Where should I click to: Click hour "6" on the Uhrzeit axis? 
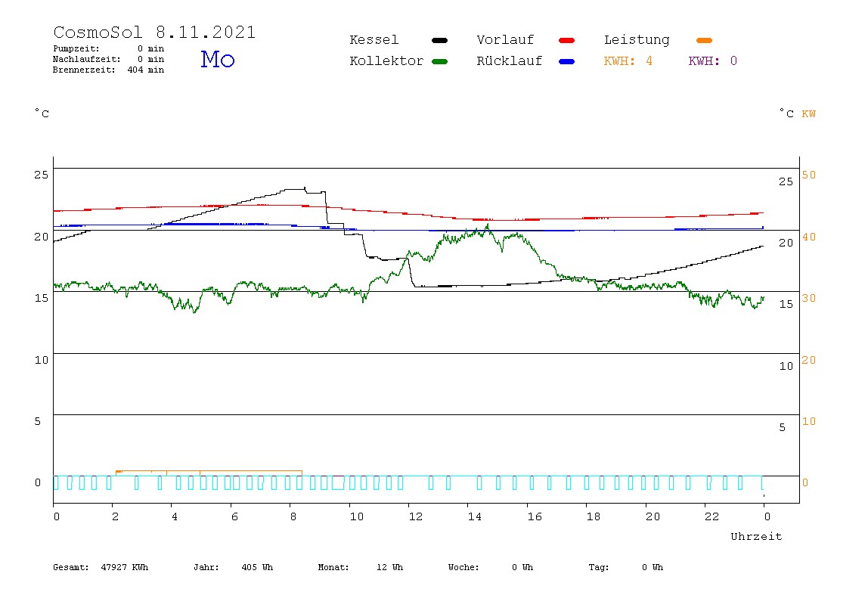pos(234,516)
